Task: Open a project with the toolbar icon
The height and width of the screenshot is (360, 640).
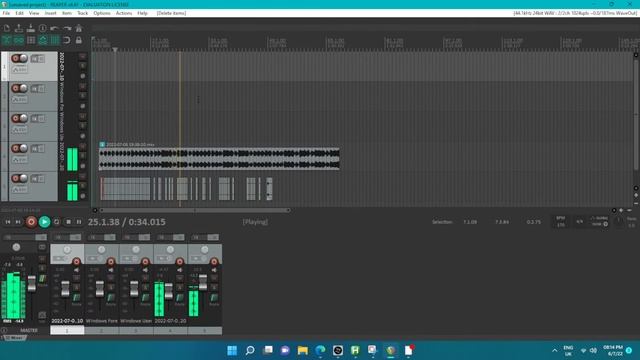Action: (x=19, y=28)
